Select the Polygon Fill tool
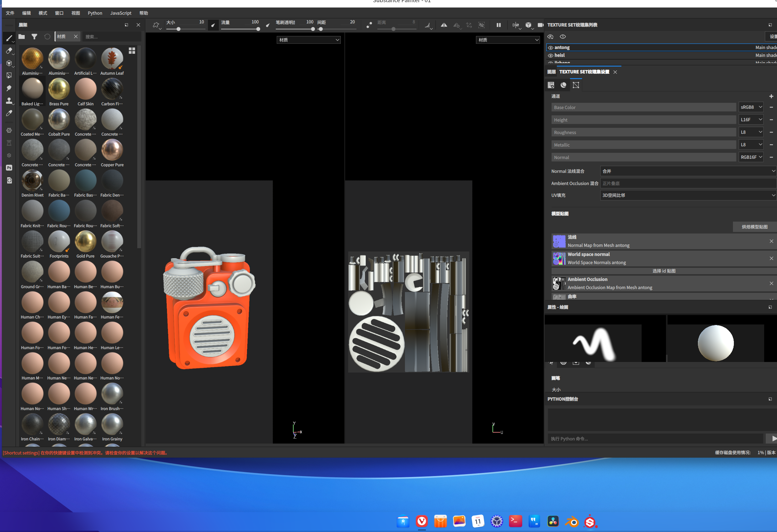 click(9, 76)
